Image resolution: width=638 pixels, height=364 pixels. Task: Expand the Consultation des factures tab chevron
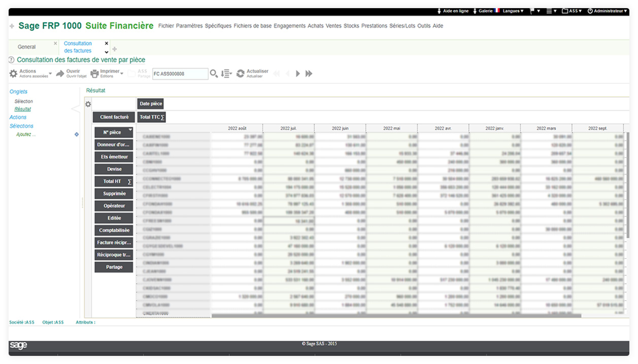(x=107, y=52)
